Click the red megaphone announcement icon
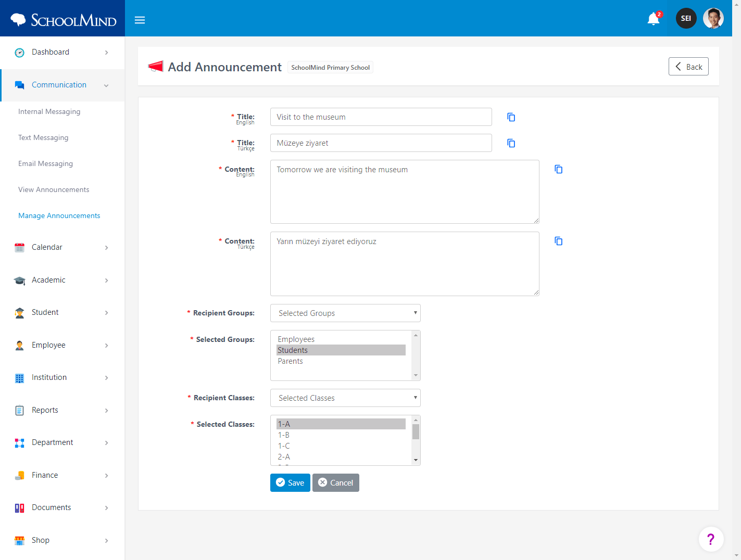741x560 pixels. point(156,66)
